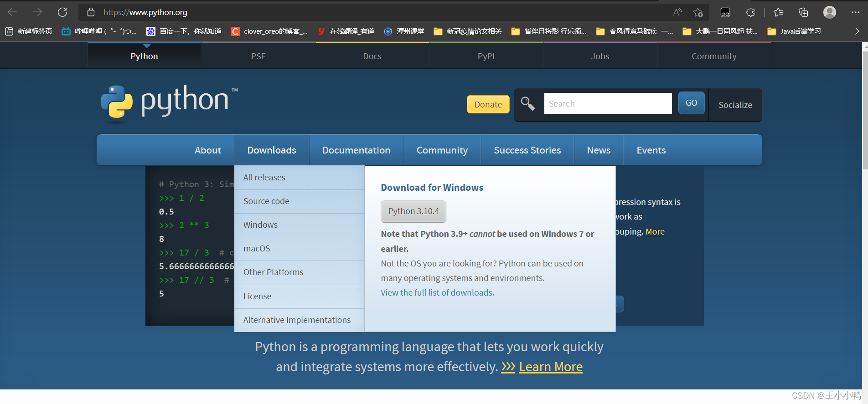868x404 pixels.
Task: Click the Donate button
Action: [488, 104]
